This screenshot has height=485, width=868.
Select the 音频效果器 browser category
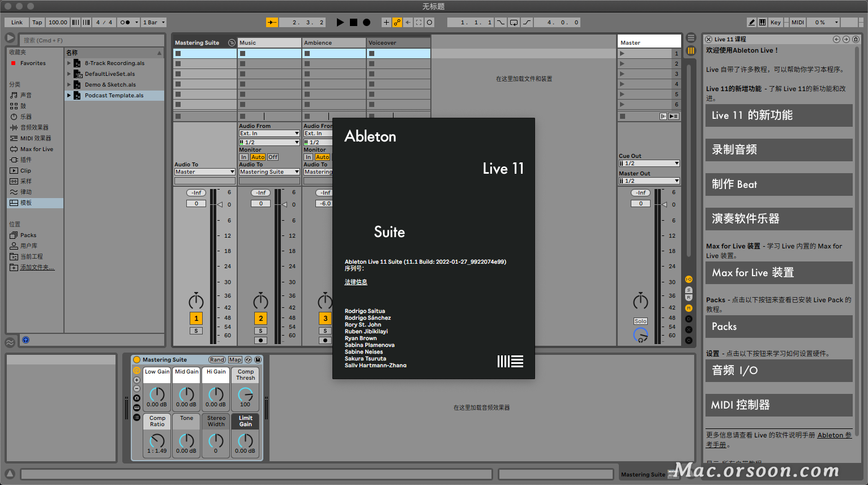[x=34, y=127]
